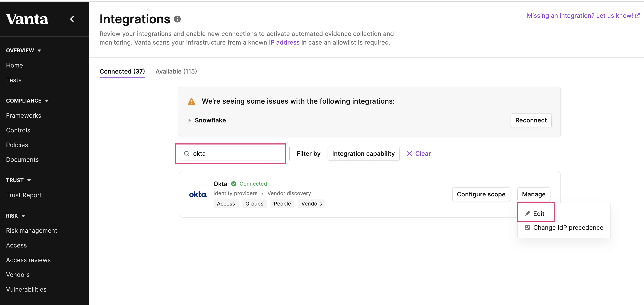Screen dimensions: 644x305
Task: Click the search magnifier icon
Action: point(186,154)
